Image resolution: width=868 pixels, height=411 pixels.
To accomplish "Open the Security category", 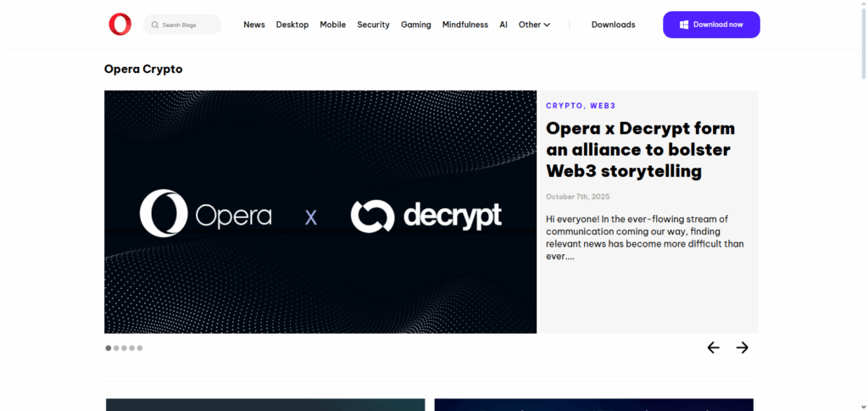I will pos(373,25).
